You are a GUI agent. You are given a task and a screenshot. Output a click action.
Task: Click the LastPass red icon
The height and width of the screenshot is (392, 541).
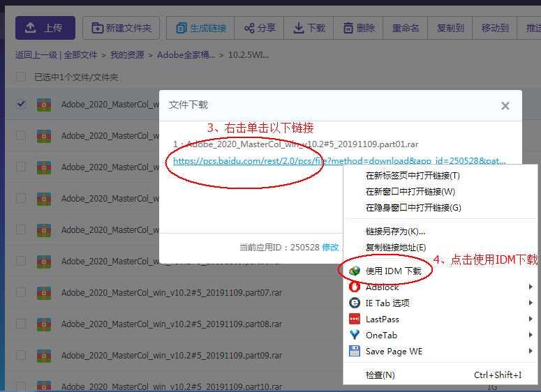tap(355, 319)
